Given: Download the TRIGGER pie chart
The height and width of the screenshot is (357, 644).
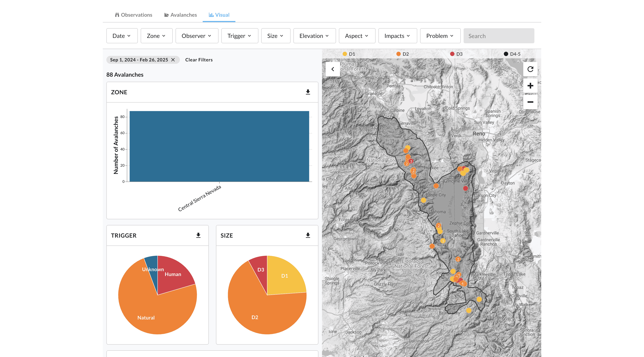Looking at the screenshot, I should pos(198,235).
